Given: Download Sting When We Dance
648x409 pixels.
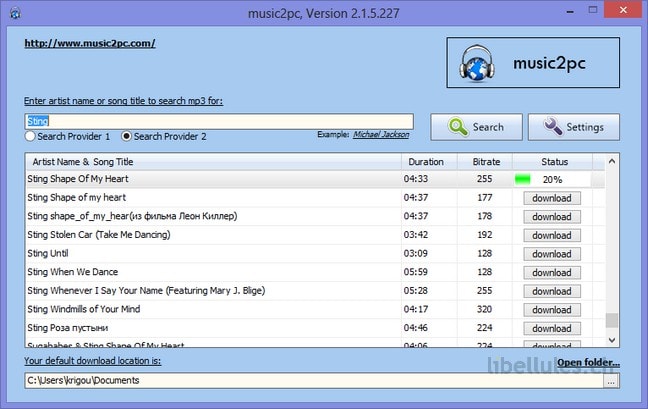Looking at the screenshot, I should (552, 273).
